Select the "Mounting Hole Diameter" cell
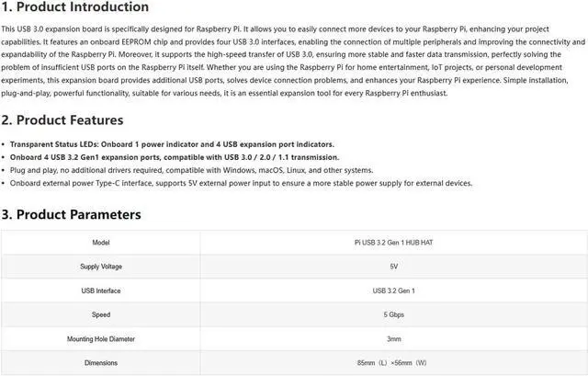 (101, 338)
